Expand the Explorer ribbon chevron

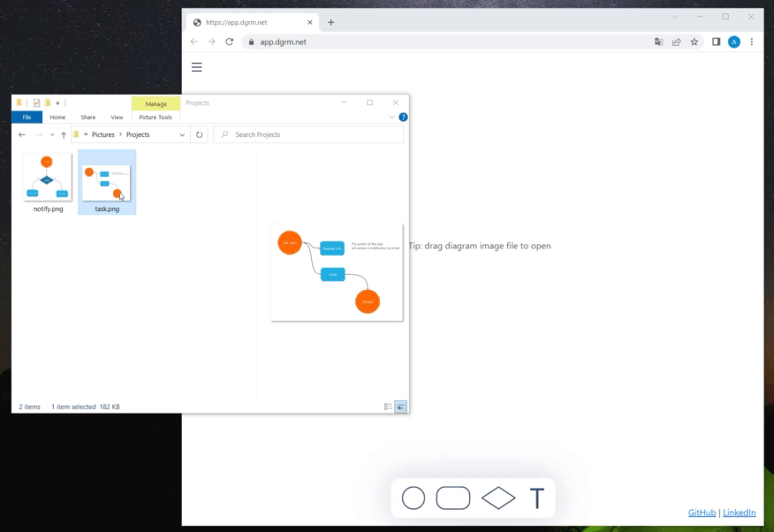(391, 117)
